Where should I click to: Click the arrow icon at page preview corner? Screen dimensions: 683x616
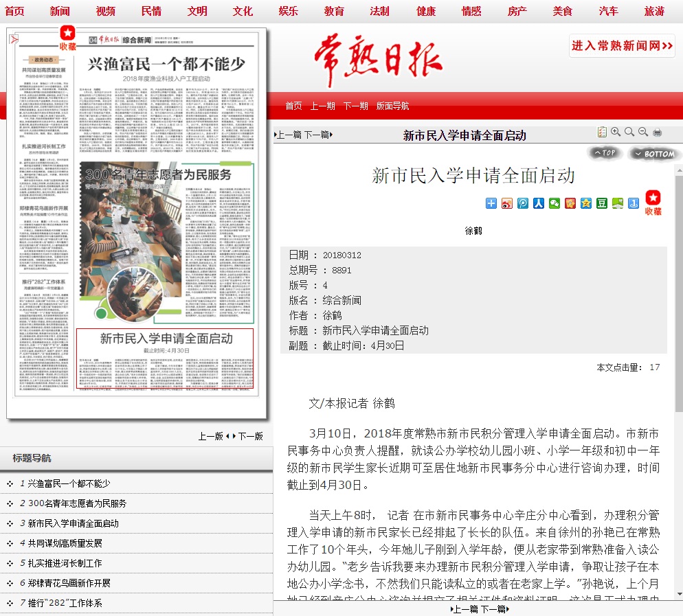click(x=14, y=40)
